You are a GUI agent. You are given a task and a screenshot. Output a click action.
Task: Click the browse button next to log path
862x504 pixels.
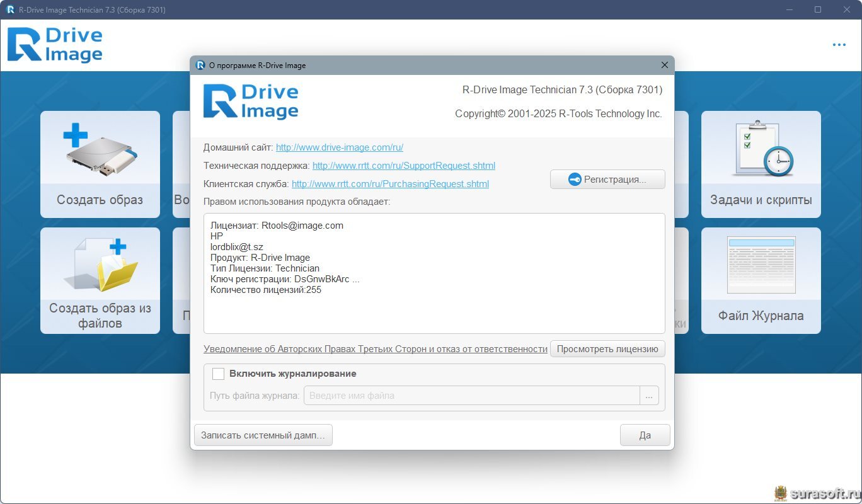(649, 396)
